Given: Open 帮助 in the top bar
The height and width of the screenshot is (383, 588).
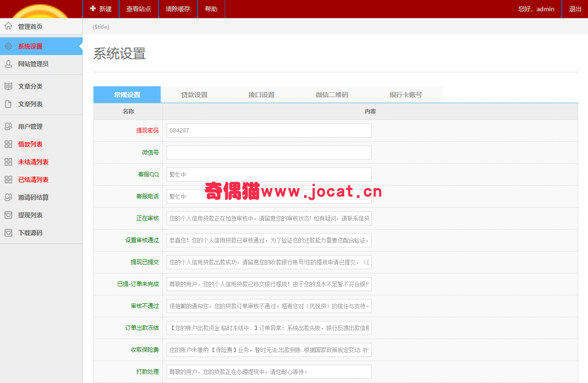Looking at the screenshot, I should point(211,9).
